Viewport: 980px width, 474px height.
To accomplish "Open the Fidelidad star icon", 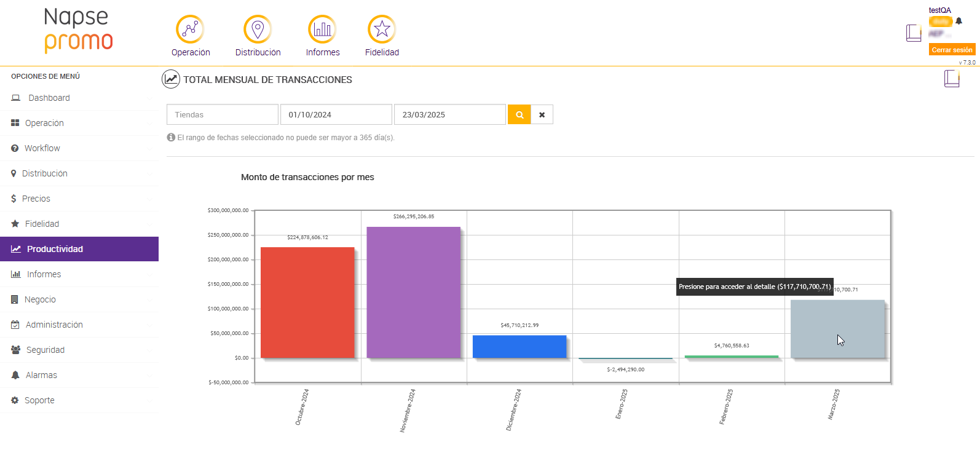I will (x=382, y=29).
